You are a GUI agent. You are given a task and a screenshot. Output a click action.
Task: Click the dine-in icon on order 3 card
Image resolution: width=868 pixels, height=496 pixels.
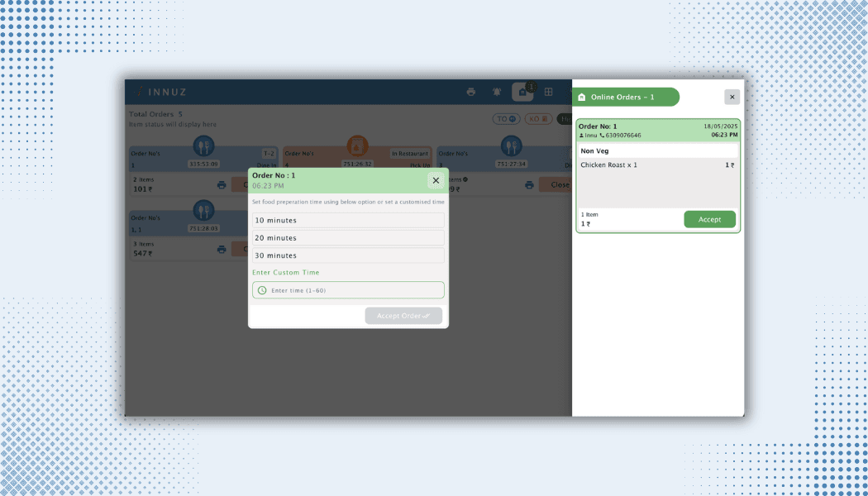pyautogui.click(x=512, y=146)
